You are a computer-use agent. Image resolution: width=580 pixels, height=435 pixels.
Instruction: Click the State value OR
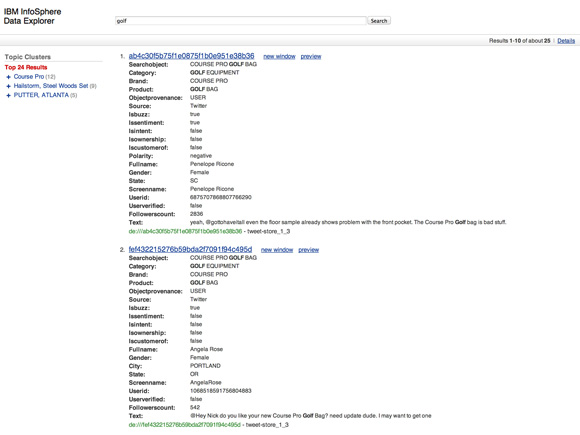(x=194, y=374)
